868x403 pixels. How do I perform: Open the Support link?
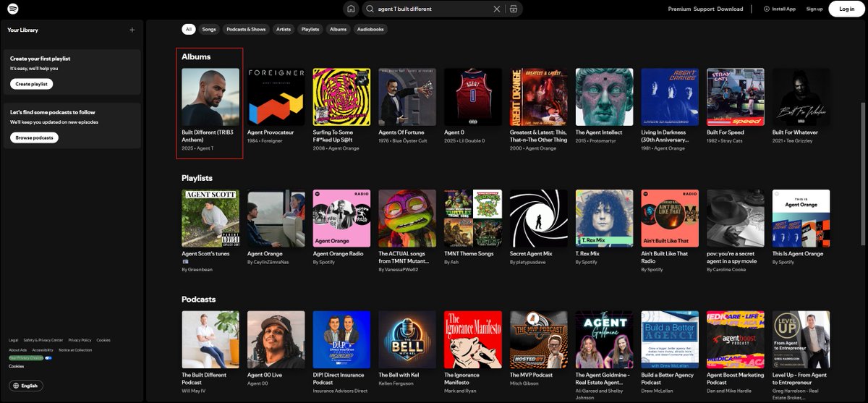(704, 9)
